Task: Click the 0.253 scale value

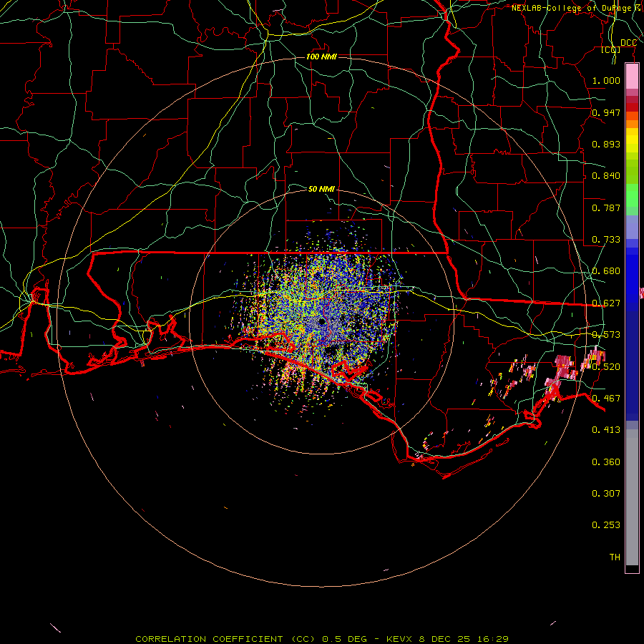Action: (606, 525)
